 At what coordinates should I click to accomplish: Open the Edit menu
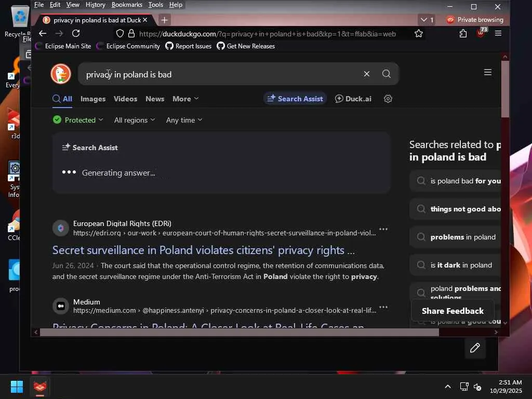click(x=55, y=5)
